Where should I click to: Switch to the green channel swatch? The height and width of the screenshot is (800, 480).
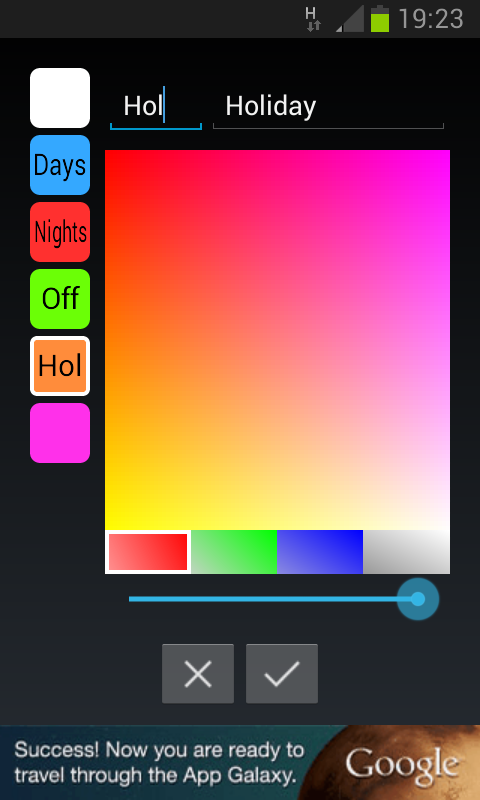click(x=234, y=552)
